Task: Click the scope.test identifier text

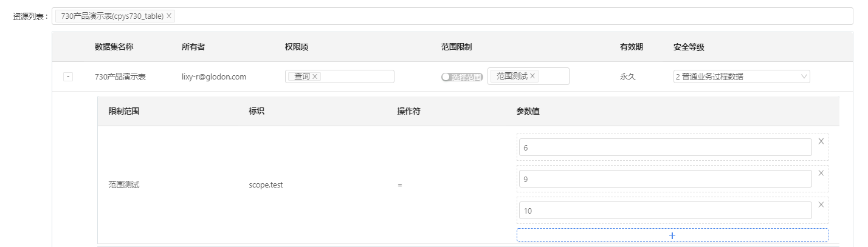Action: [266, 185]
